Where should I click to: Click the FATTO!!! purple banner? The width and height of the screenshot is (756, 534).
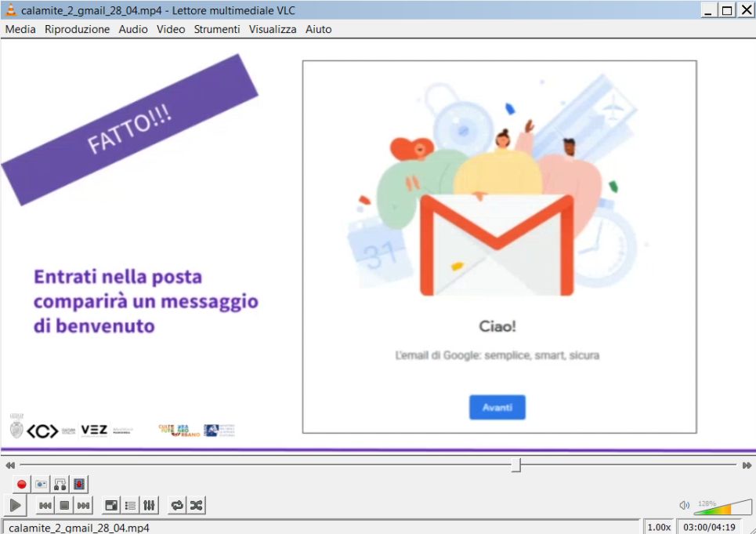coord(129,129)
